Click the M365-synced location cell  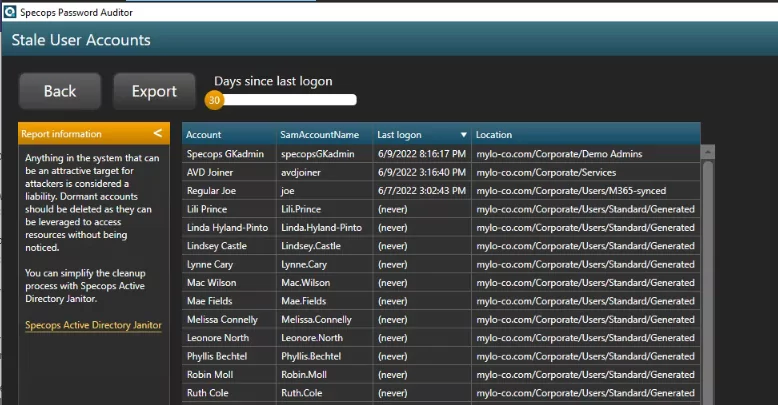pyautogui.click(x=586, y=191)
